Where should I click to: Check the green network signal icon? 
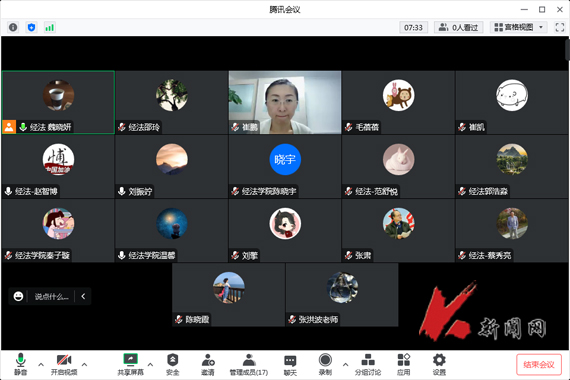[49, 27]
